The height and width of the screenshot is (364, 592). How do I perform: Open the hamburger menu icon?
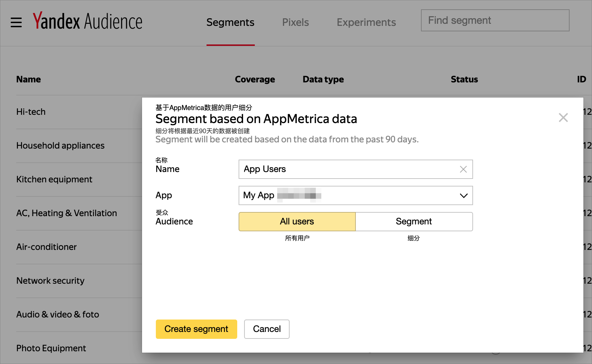click(16, 22)
